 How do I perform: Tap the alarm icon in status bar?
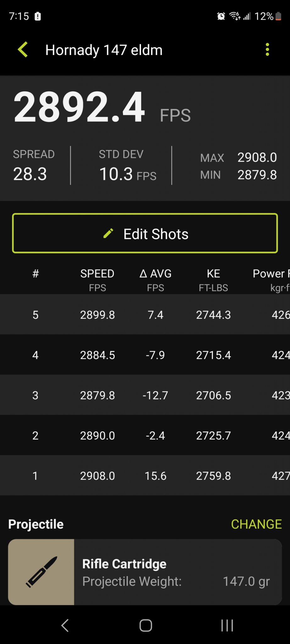(x=221, y=16)
